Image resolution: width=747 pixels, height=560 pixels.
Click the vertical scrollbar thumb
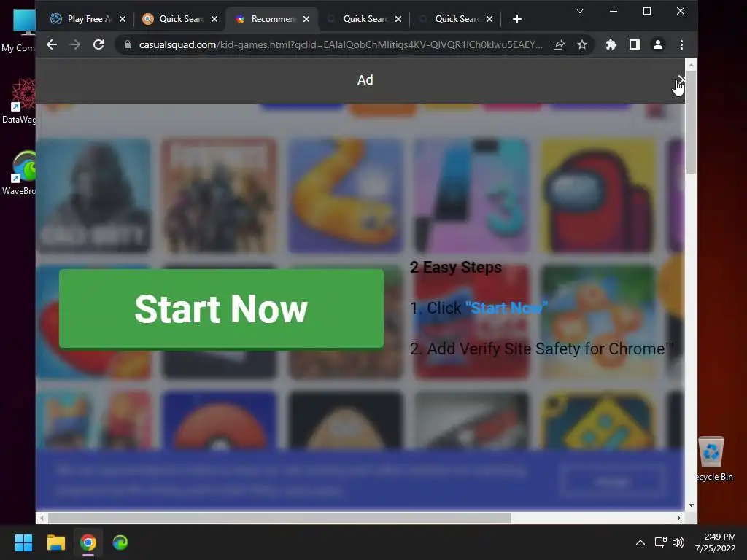pos(691,122)
